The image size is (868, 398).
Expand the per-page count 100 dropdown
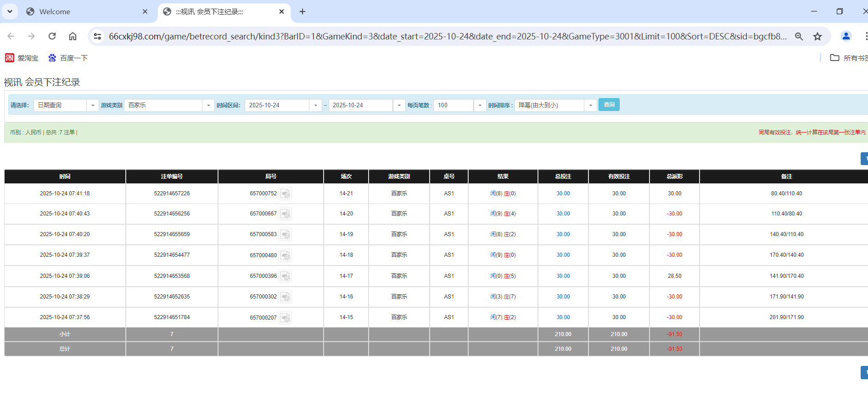click(480, 105)
